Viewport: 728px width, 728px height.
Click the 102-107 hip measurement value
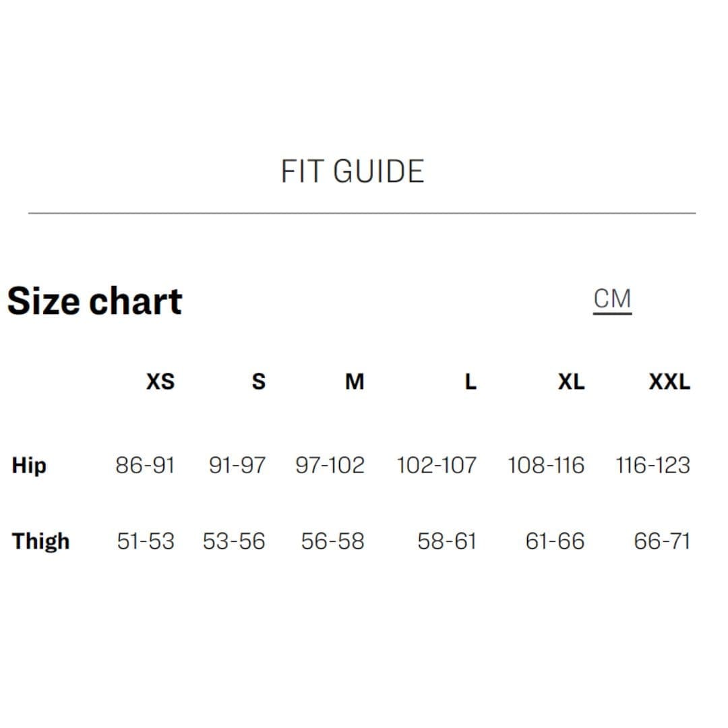(436, 465)
